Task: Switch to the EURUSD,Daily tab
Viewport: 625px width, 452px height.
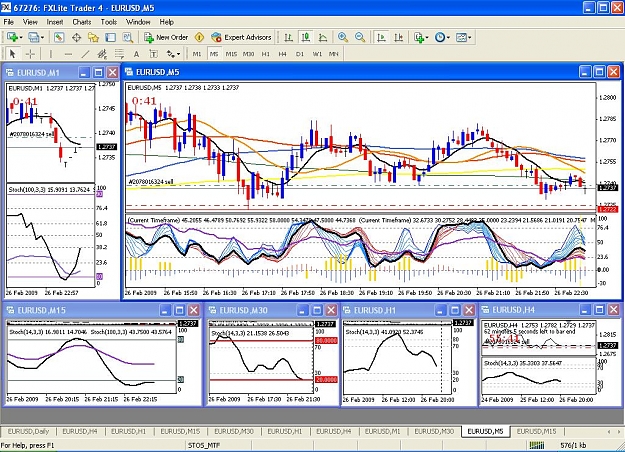Action: tap(28, 431)
